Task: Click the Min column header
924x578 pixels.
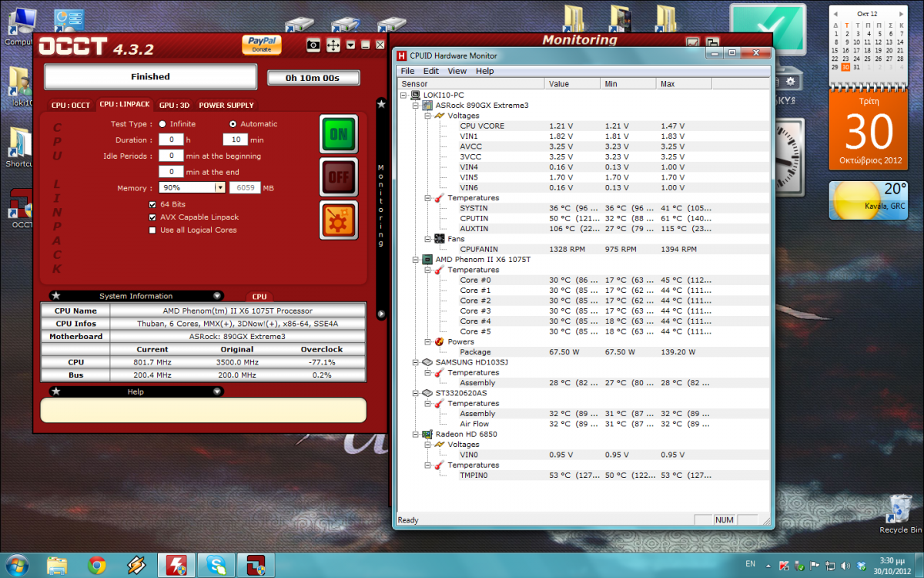Action: 629,83
